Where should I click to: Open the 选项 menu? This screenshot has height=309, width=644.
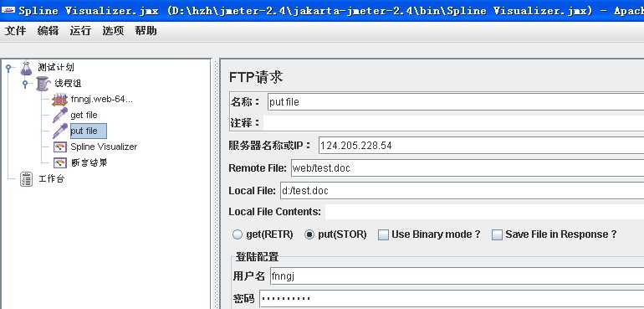point(113,31)
